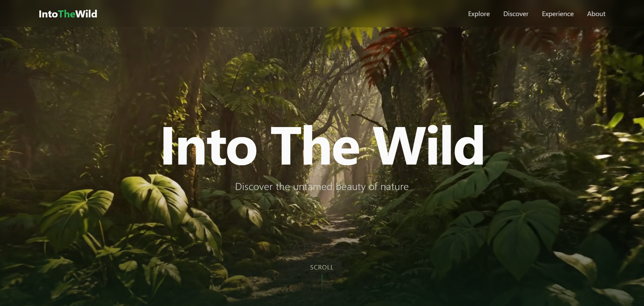Click the 'Discover the untamed beauty of nature' tagline
This screenshot has height=306, width=644.
click(x=322, y=187)
